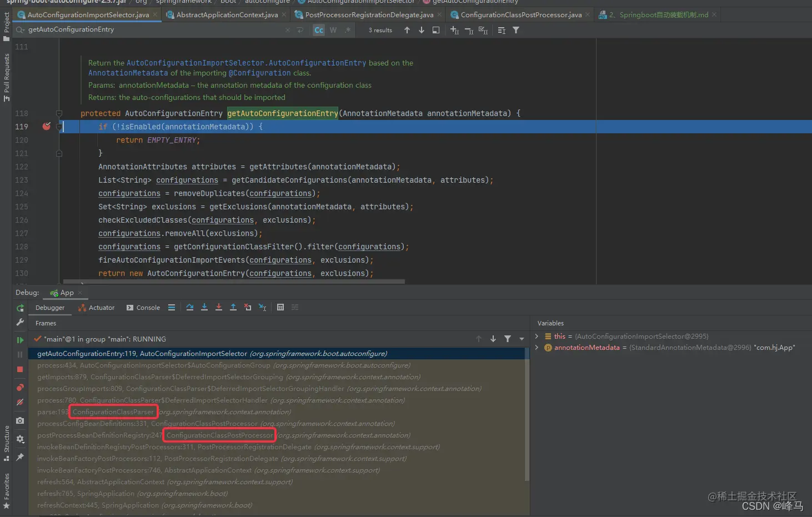The width and height of the screenshot is (812, 517).
Task: Open the Favorites tool window
Action: (x=6, y=491)
